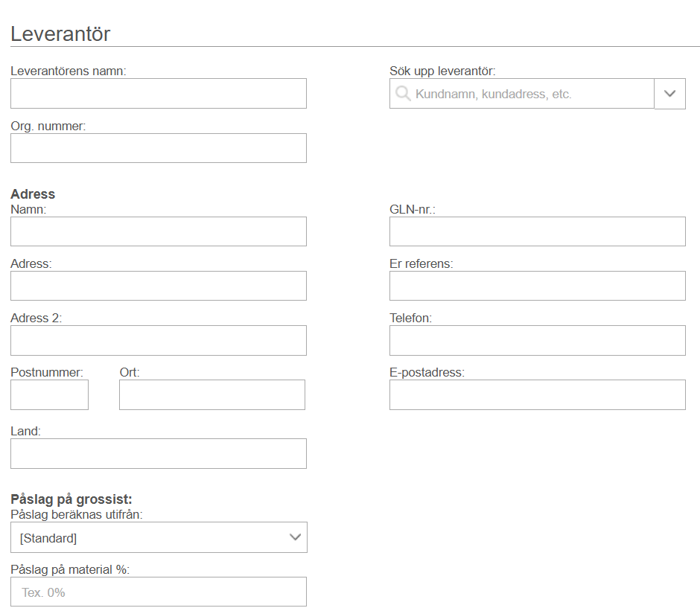Focus the GLN-nr. input field
The width and height of the screenshot is (700, 608).
point(537,231)
